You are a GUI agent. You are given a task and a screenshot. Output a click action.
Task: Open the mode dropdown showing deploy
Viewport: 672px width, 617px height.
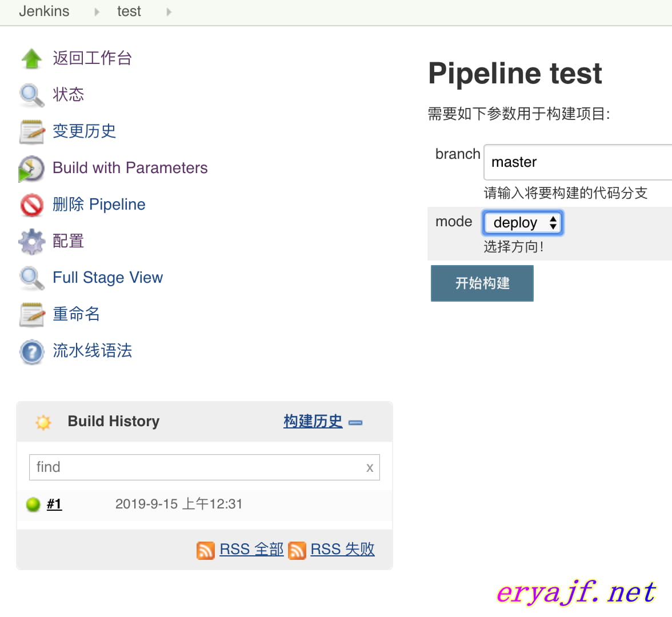(522, 223)
